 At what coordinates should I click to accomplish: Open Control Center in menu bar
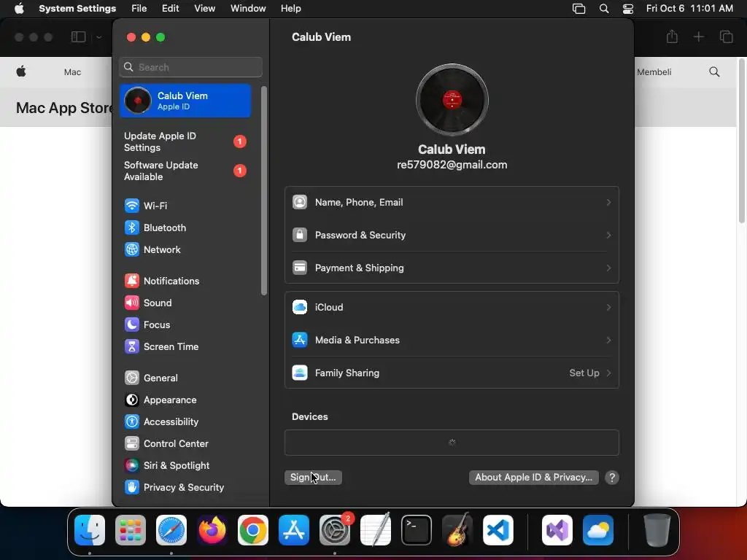[628, 8]
